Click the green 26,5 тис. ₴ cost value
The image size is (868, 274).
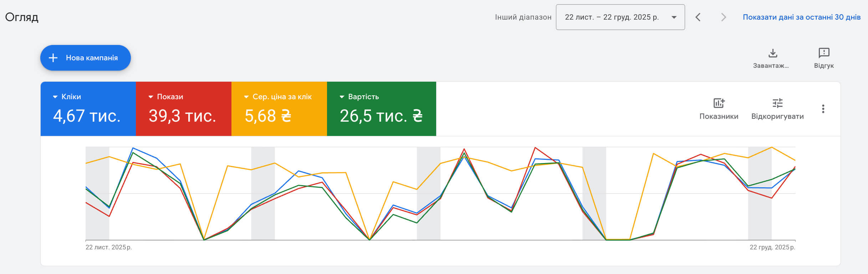point(381,116)
